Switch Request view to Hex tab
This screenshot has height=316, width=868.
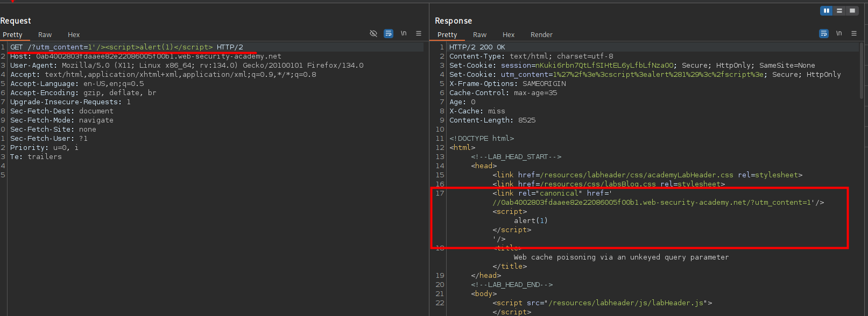[74, 34]
